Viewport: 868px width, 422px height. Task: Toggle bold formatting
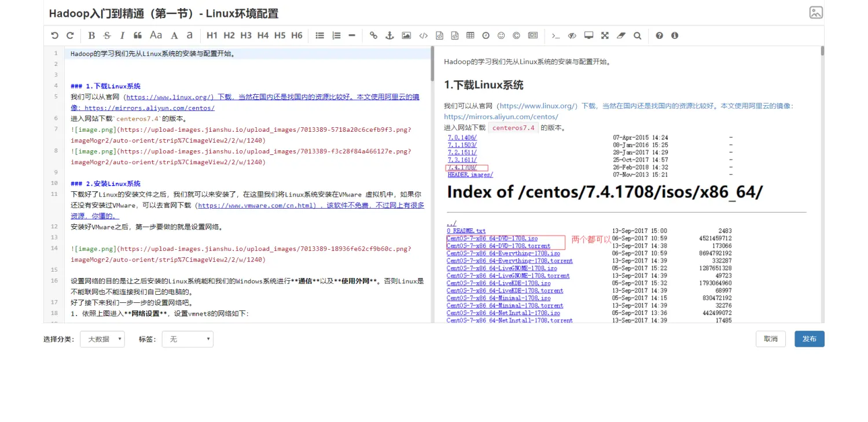91,35
